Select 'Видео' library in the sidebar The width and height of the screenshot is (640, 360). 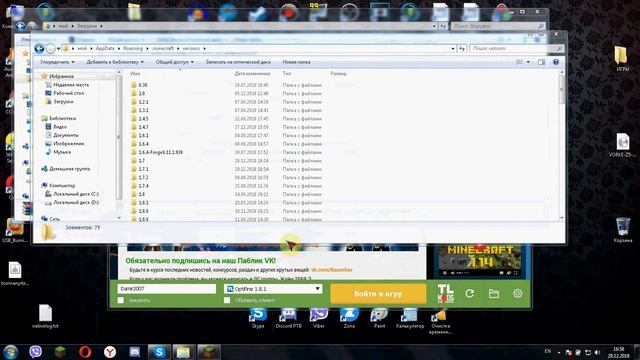point(60,127)
